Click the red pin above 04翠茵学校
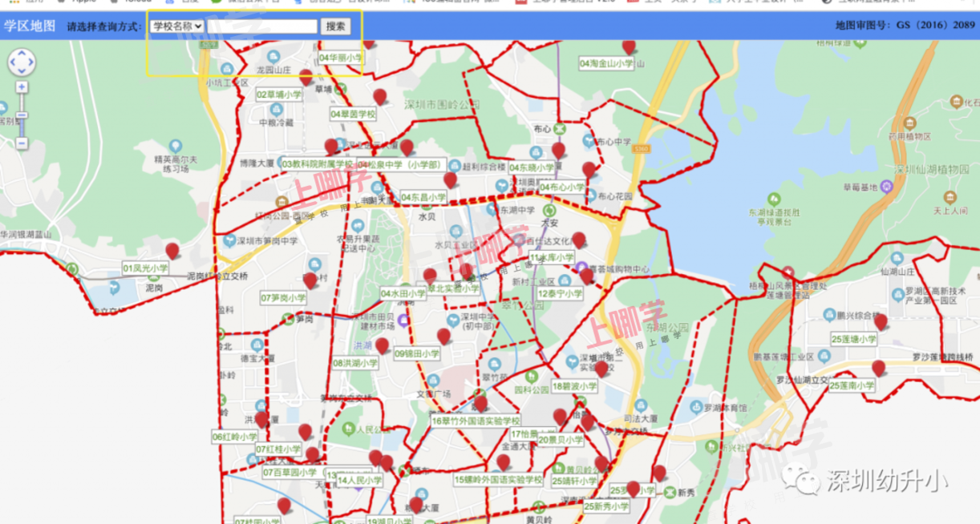Viewport: 980px width, 524px height. [x=380, y=96]
